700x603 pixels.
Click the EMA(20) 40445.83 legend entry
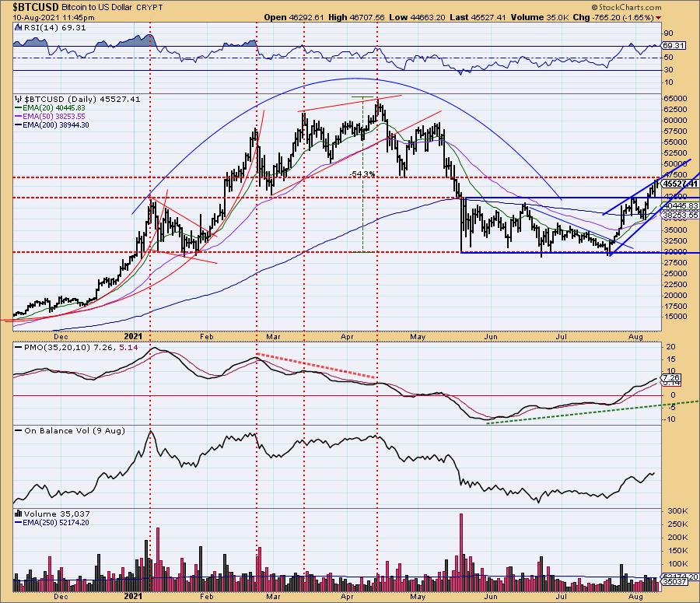(50, 108)
